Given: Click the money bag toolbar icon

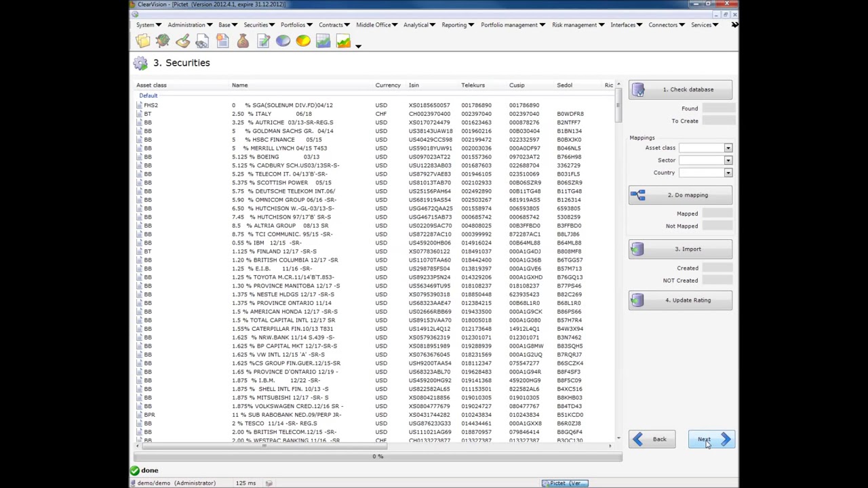Looking at the screenshot, I should click(243, 42).
